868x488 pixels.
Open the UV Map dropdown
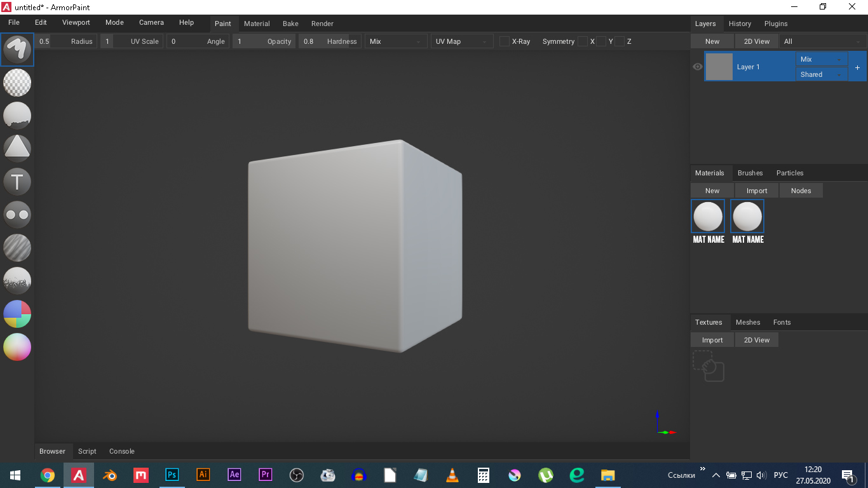(461, 41)
